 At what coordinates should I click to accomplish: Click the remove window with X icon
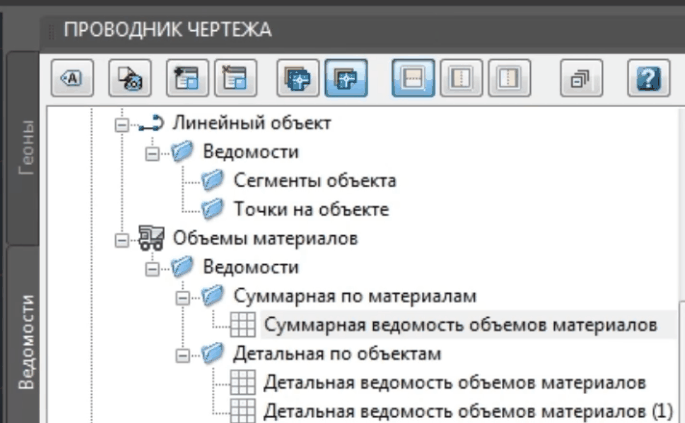tap(235, 78)
